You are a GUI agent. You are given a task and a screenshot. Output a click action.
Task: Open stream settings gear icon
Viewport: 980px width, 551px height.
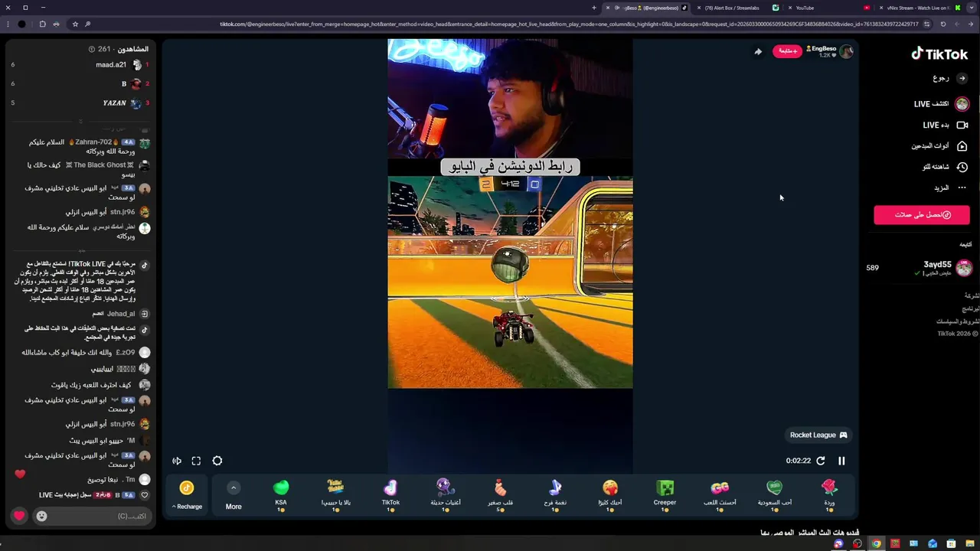[217, 461]
